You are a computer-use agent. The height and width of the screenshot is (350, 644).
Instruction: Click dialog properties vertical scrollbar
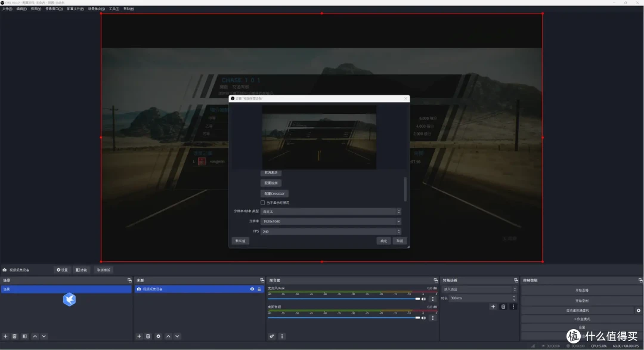point(405,189)
